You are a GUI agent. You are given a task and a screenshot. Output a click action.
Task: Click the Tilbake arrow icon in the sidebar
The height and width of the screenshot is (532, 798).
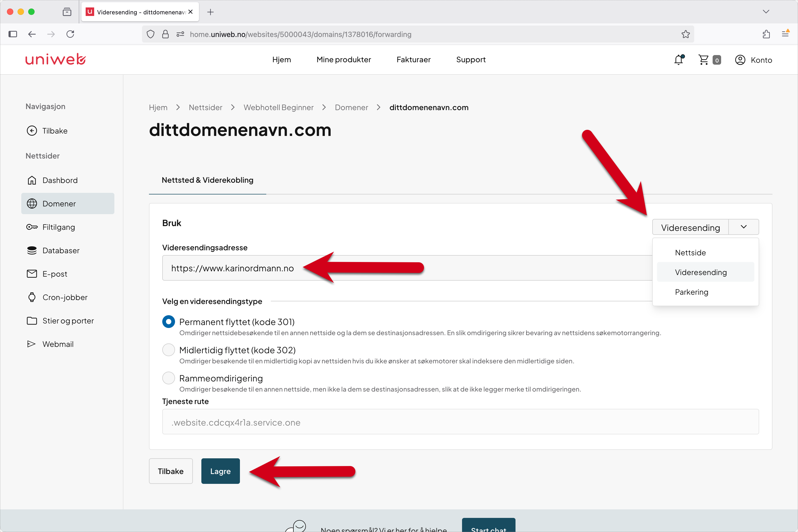point(32,131)
